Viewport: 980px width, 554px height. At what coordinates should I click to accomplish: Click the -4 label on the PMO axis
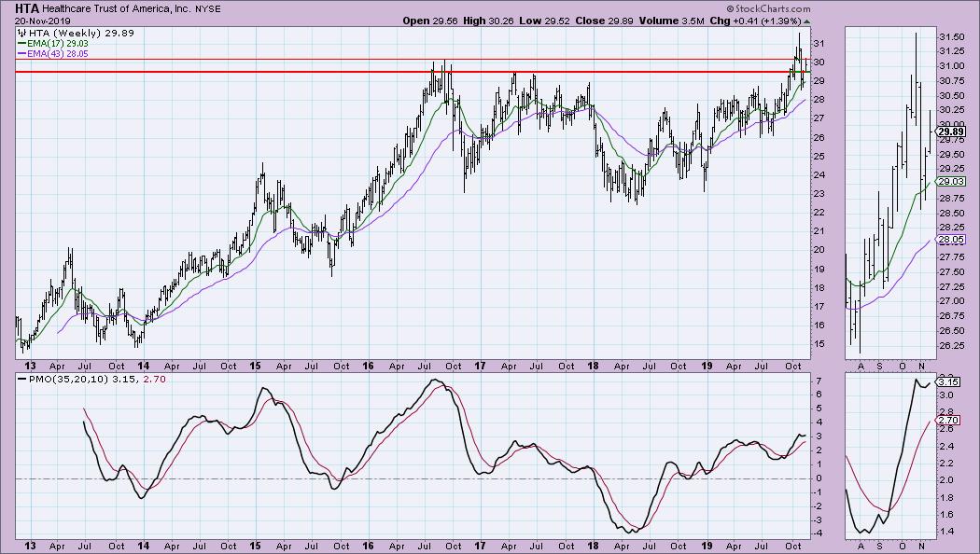[817, 533]
